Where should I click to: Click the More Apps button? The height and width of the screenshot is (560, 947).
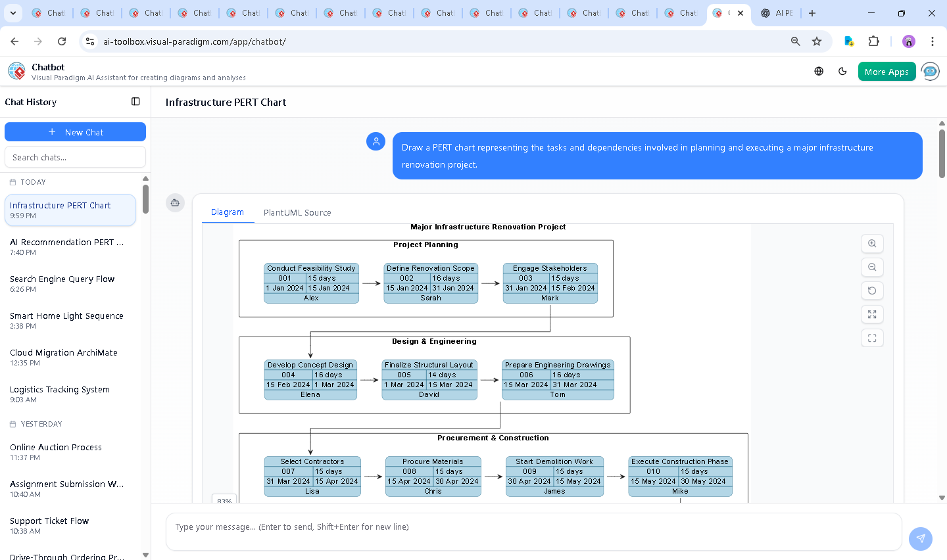(886, 72)
